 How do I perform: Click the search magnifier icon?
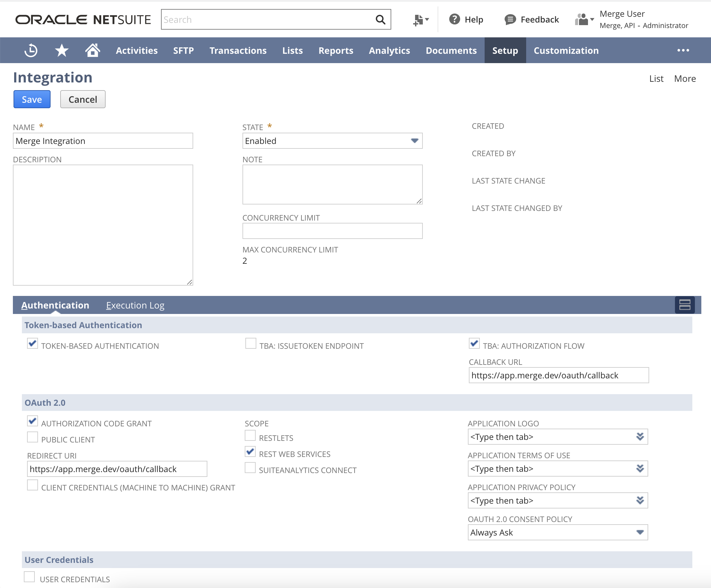pos(380,19)
